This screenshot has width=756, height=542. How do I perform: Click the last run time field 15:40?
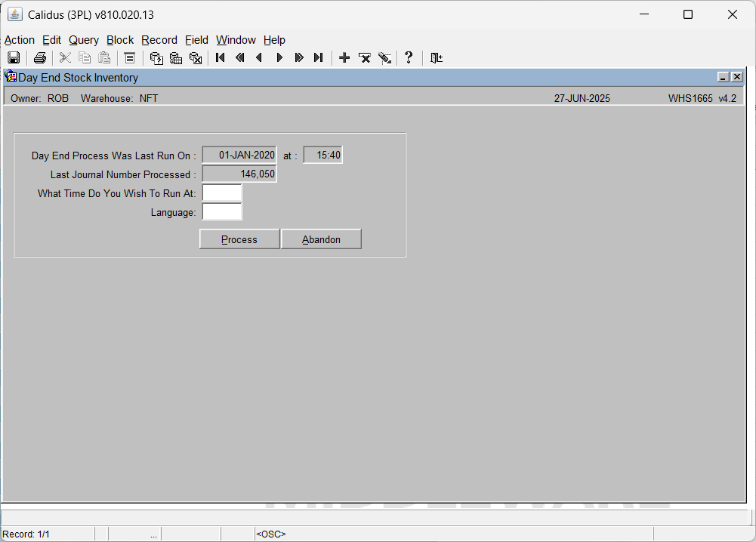coord(322,156)
